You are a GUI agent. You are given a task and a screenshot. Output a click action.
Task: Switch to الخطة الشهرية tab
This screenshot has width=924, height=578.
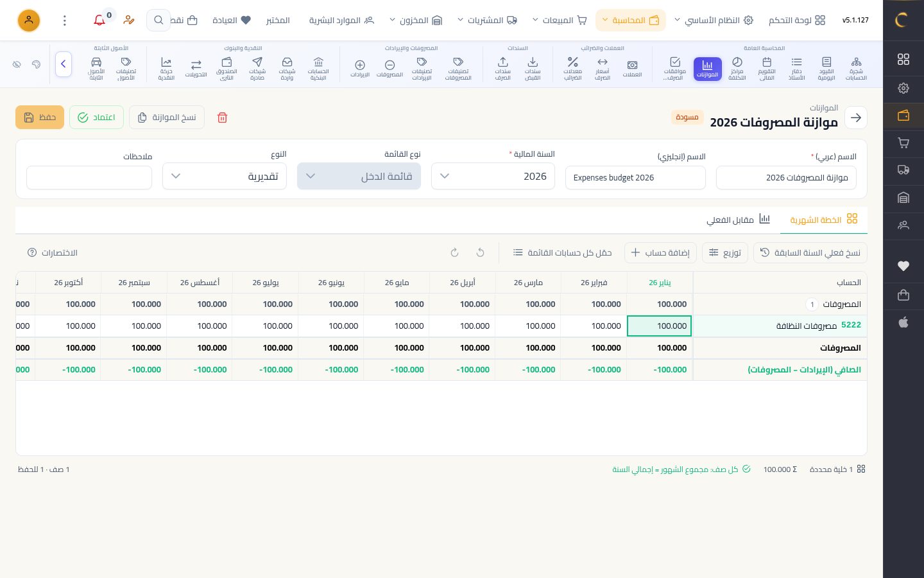(824, 220)
